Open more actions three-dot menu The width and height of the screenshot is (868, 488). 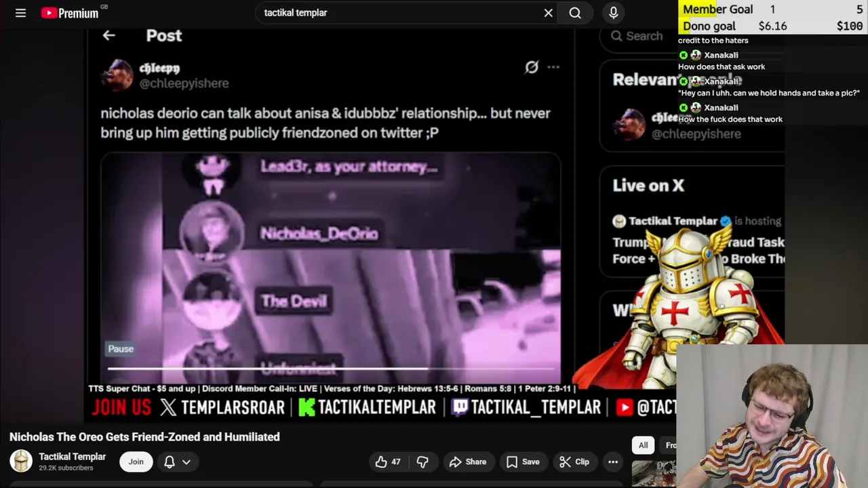(613, 462)
